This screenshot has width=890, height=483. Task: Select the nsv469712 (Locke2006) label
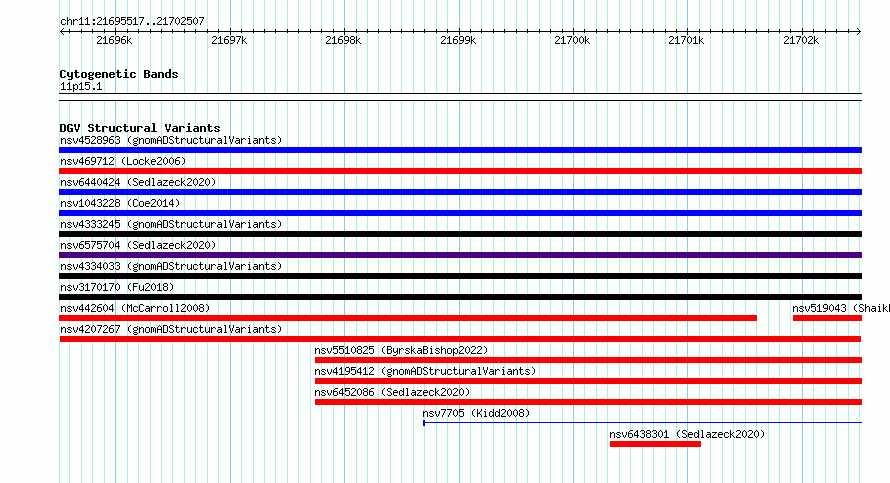point(123,161)
